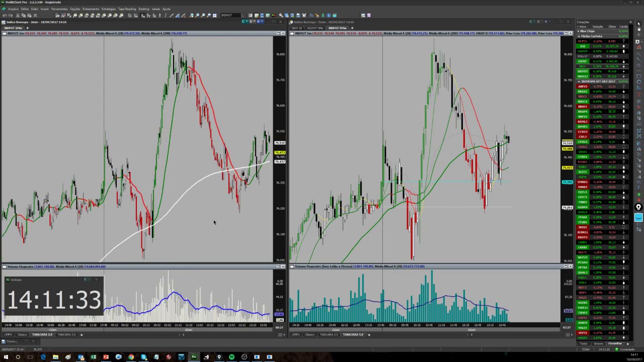Open Windows Start menu
Viewport: 644px width, 362px height.
(x=6, y=357)
